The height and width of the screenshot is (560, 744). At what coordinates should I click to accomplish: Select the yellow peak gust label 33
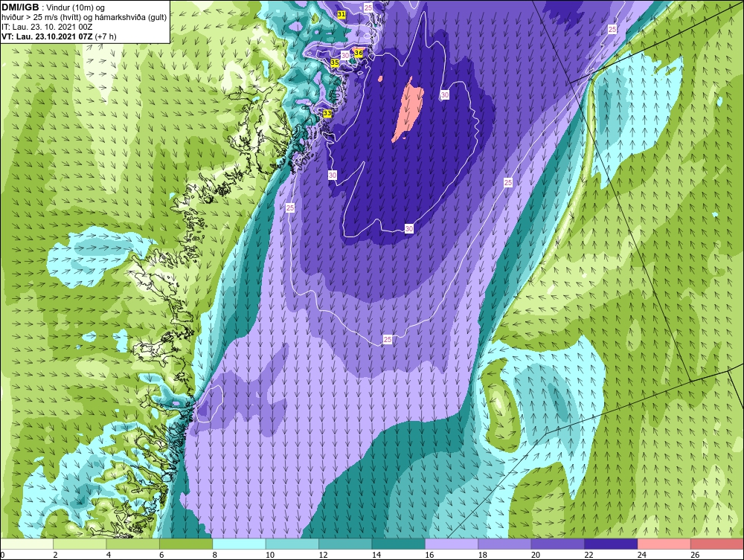[327, 113]
